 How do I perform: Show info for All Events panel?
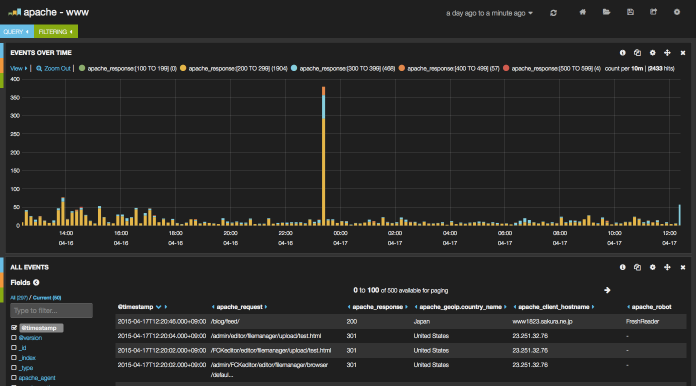pyautogui.click(x=622, y=267)
